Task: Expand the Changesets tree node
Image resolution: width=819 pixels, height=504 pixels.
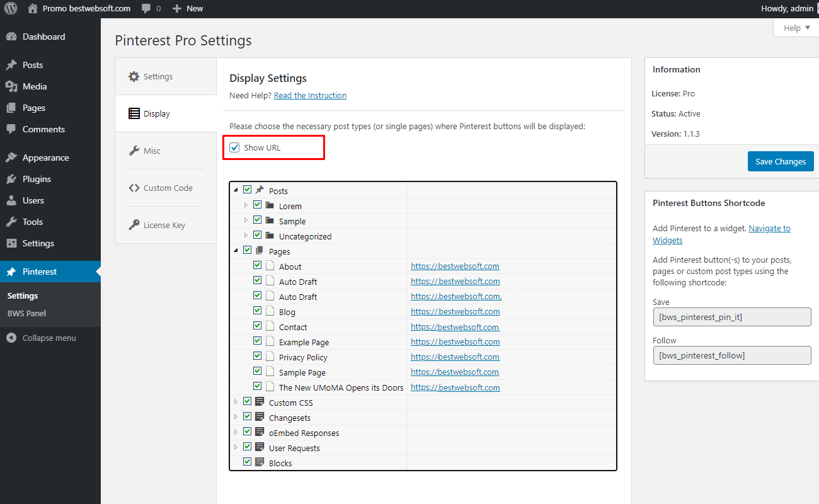Action: [x=236, y=417]
